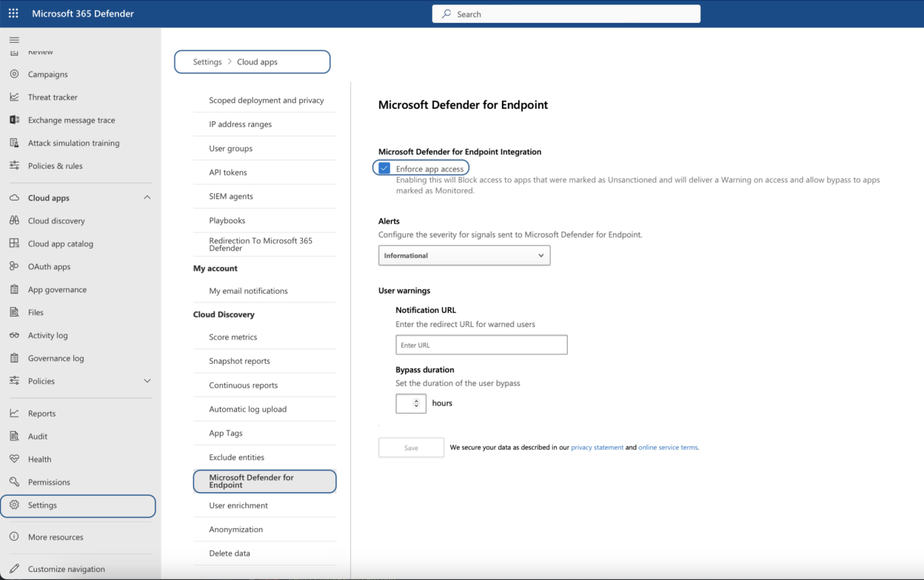Switch to the Anonymization settings page
Viewport: 924px width, 580px height.
click(235, 530)
